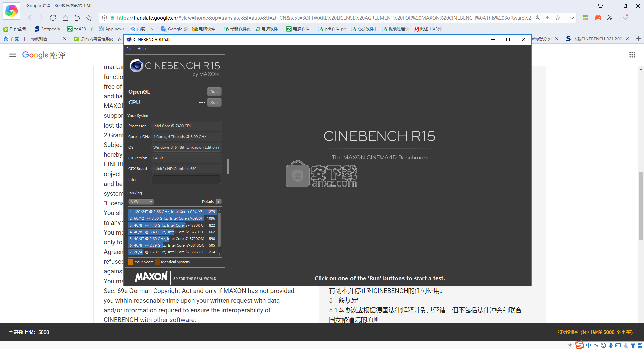Open the scissors tool dropdown arrow
644x349 pixels.
[x=617, y=18]
